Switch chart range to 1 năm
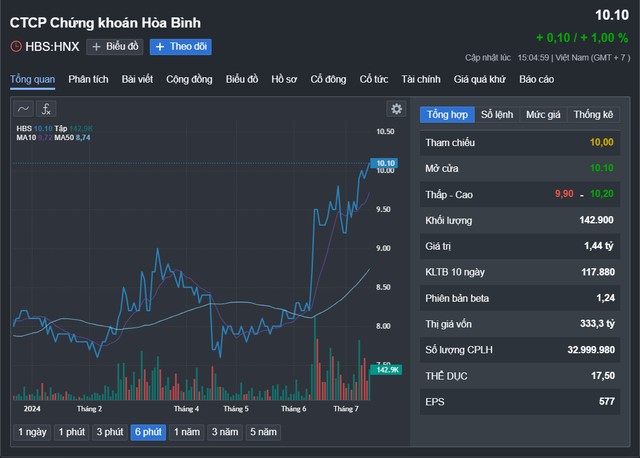The width and height of the screenshot is (640, 458). (186, 432)
